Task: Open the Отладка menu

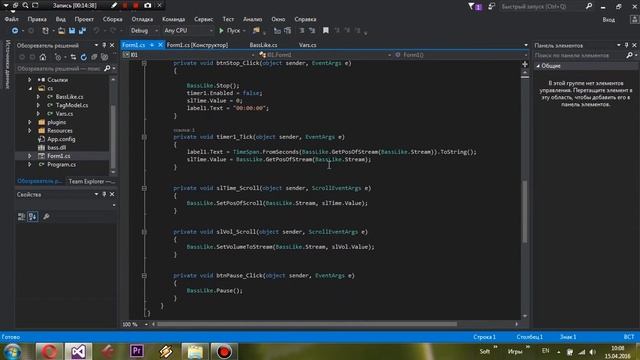Action: [142, 19]
